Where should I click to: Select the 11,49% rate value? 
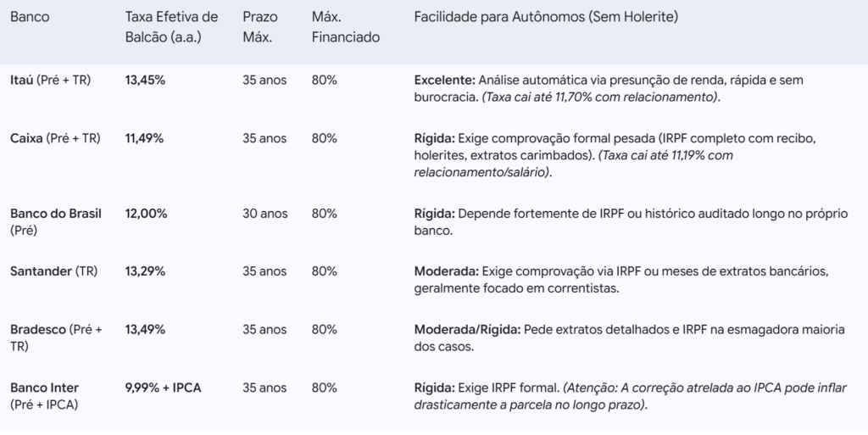(144, 138)
